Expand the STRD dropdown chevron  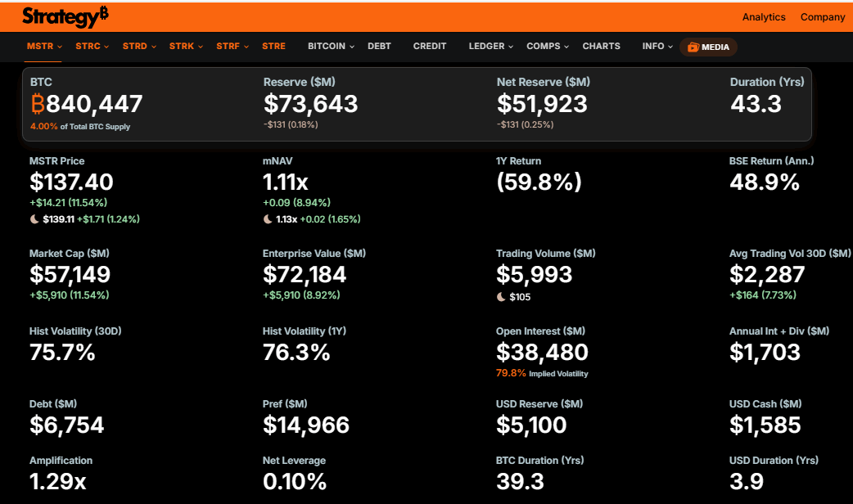point(154,47)
